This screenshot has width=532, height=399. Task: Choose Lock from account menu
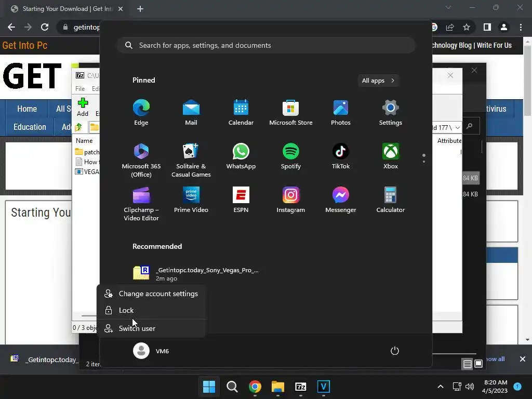[151, 311]
